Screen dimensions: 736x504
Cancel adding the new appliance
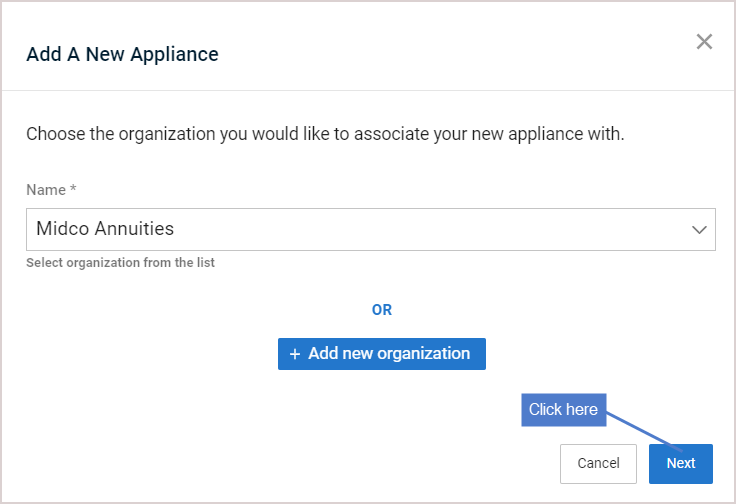tap(598, 464)
